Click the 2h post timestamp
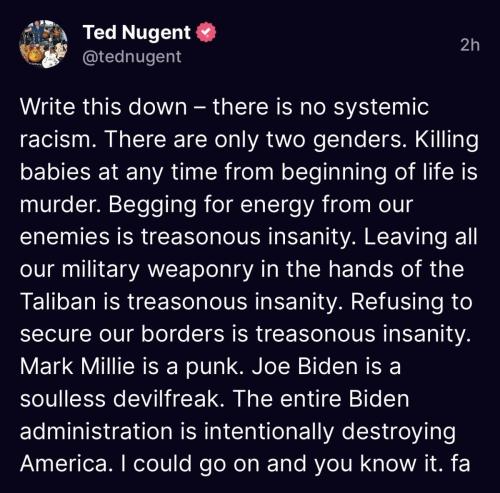Screen dimensions: 500x493 470,45
